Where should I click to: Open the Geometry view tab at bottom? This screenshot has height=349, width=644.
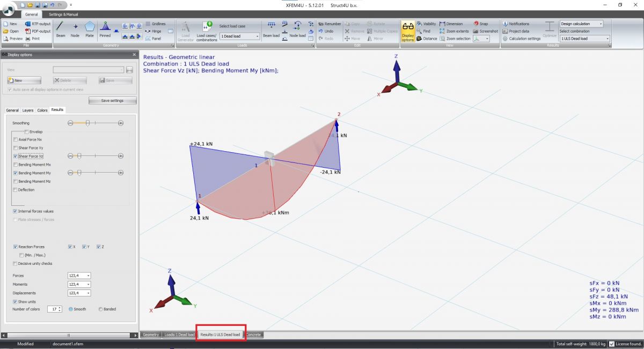pos(151,335)
